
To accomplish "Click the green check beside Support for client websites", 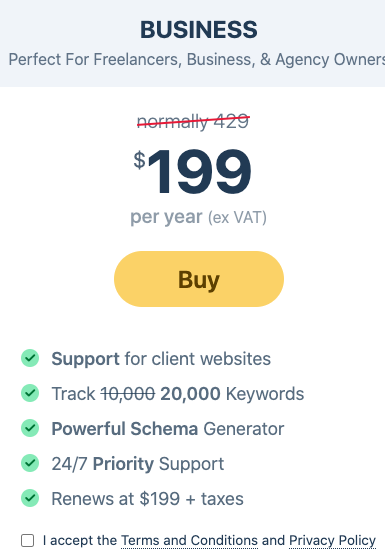I will click(x=30, y=358).
